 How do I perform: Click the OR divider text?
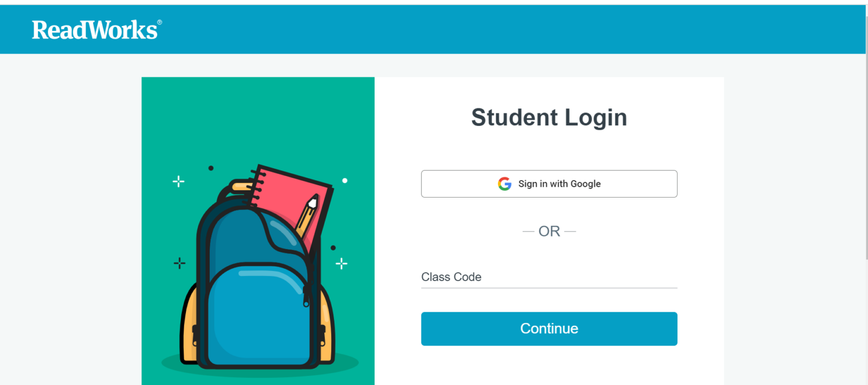click(549, 231)
